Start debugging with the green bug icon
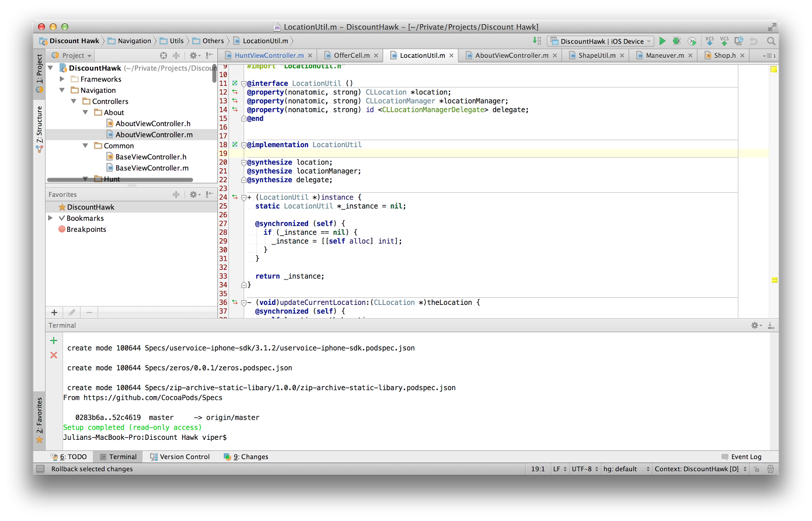 coord(676,41)
